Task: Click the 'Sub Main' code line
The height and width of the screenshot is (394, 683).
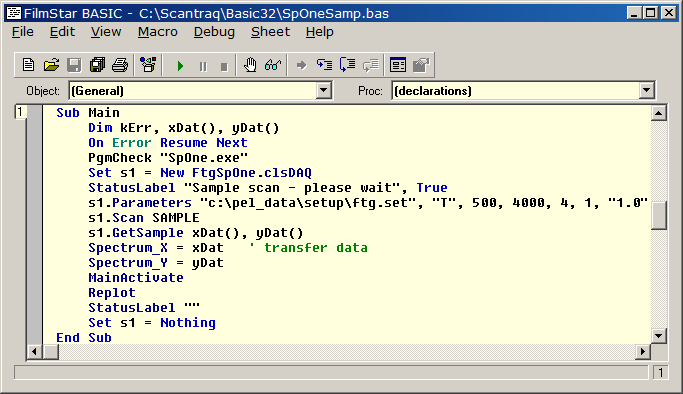Action: [x=88, y=113]
